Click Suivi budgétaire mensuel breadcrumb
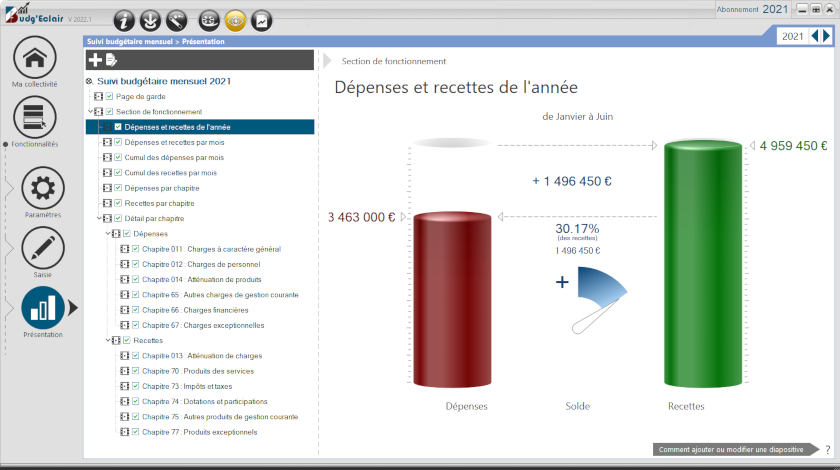840x470 pixels. coord(130,41)
